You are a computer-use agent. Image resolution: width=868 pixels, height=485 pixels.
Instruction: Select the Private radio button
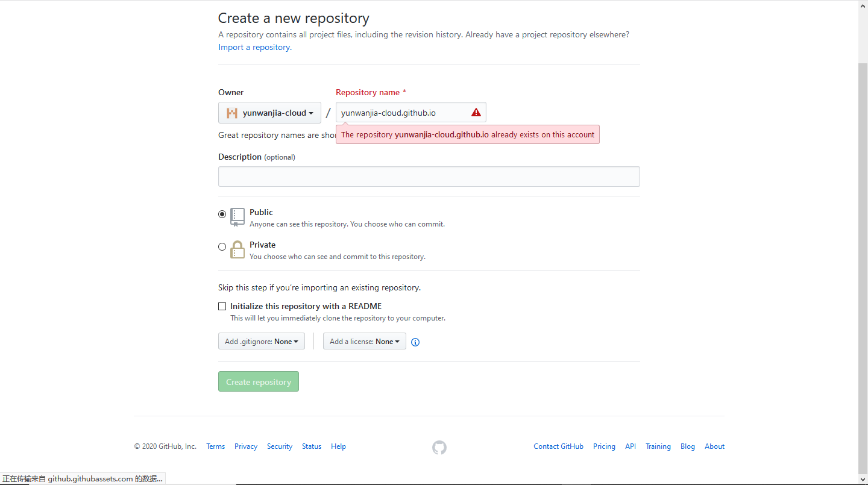pos(222,246)
